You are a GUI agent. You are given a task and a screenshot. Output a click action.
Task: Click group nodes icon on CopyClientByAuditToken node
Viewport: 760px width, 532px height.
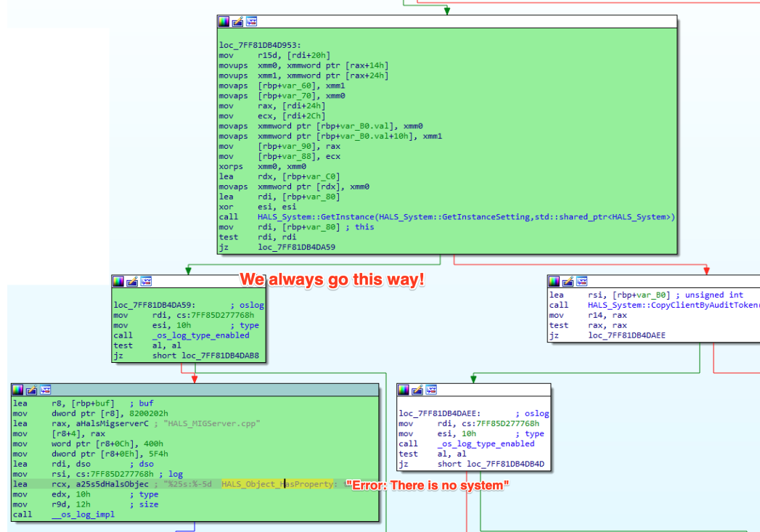582,281
